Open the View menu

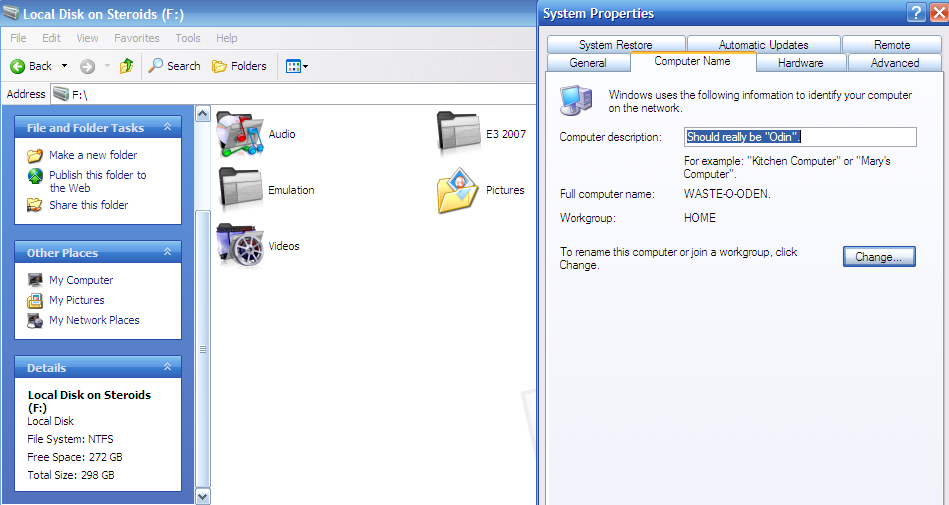pyautogui.click(x=87, y=38)
